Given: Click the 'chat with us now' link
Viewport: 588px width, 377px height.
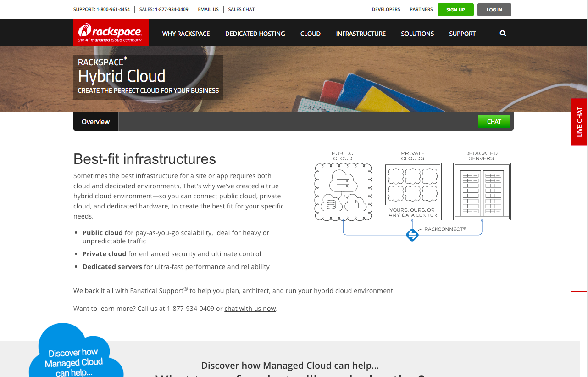Looking at the screenshot, I should point(250,309).
